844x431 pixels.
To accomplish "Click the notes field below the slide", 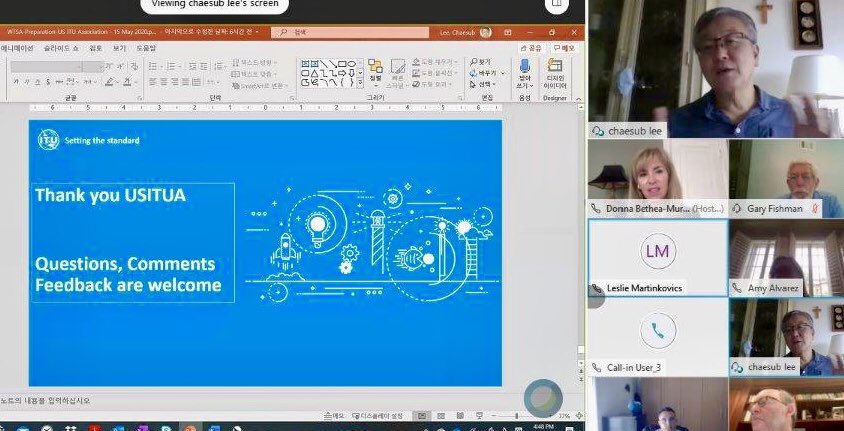I will [291, 401].
